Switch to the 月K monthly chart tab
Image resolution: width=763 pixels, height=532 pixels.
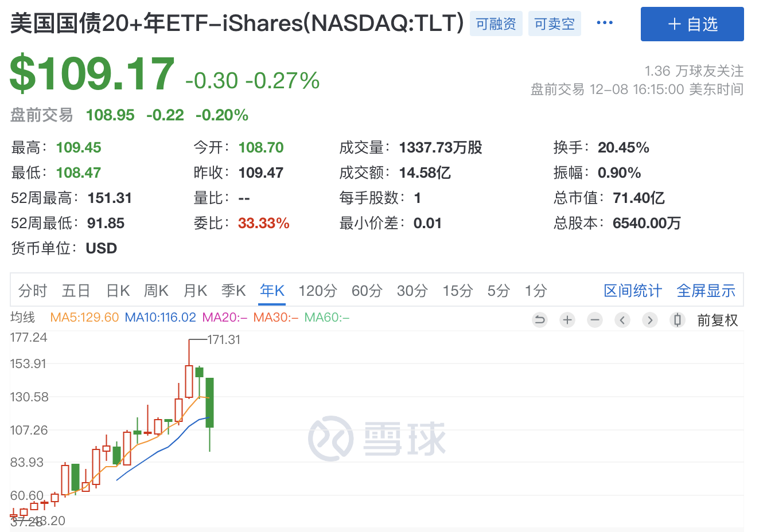(195, 291)
